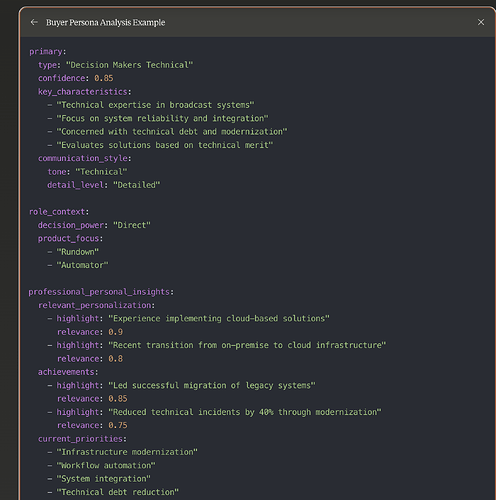Click the 'communication_style:' key
Viewport: 496px width, 500px height.
85,158
